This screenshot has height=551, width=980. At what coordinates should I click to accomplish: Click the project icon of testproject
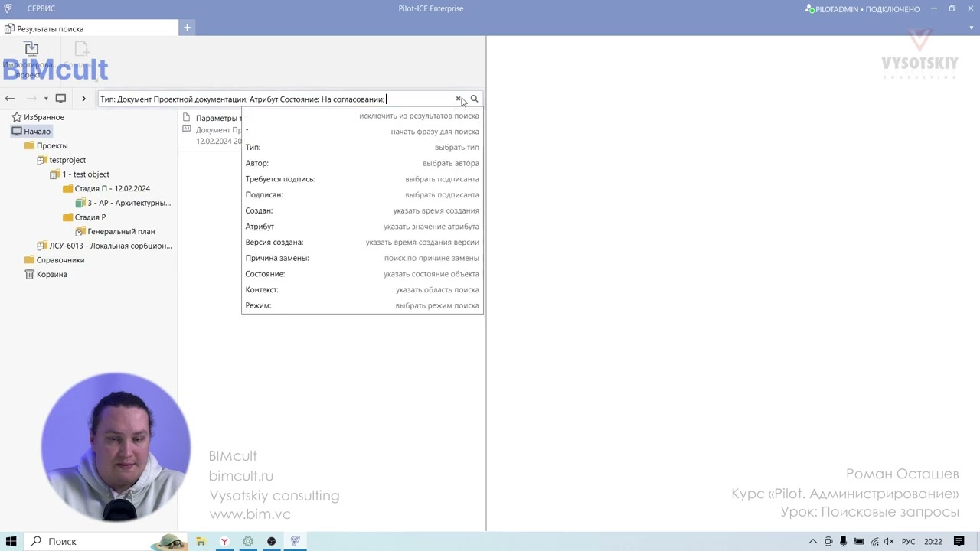pos(42,160)
